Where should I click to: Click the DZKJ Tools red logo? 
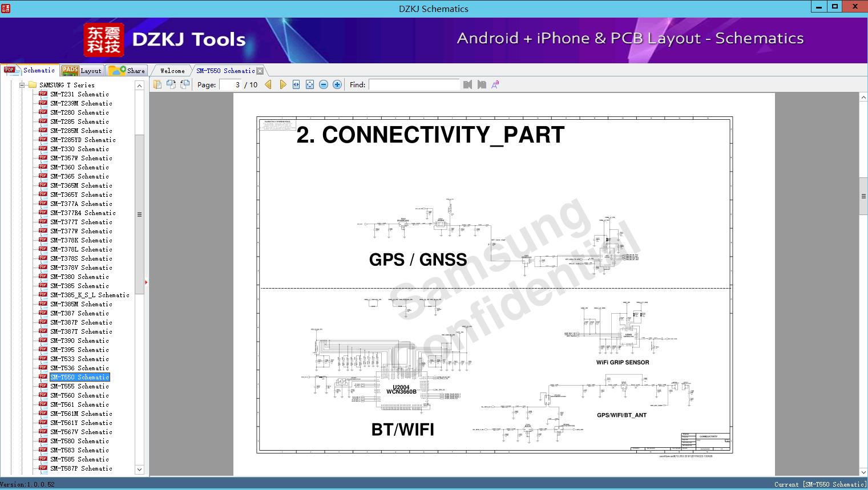tap(103, 40)
